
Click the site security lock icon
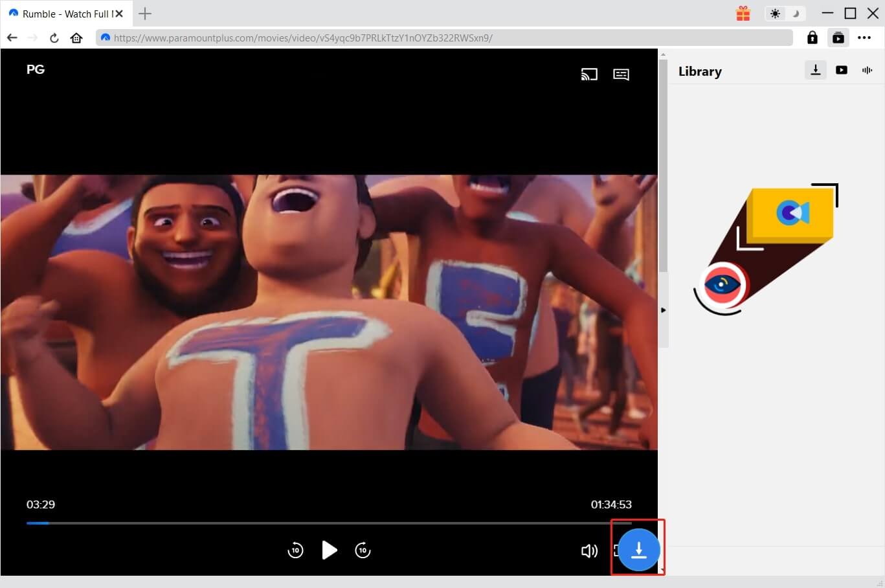coord(812,38)
